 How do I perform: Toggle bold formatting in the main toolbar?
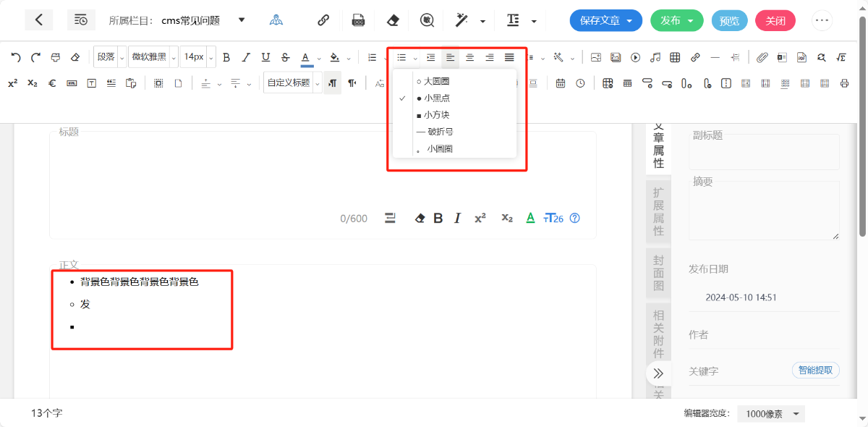[x=226, y=57]
